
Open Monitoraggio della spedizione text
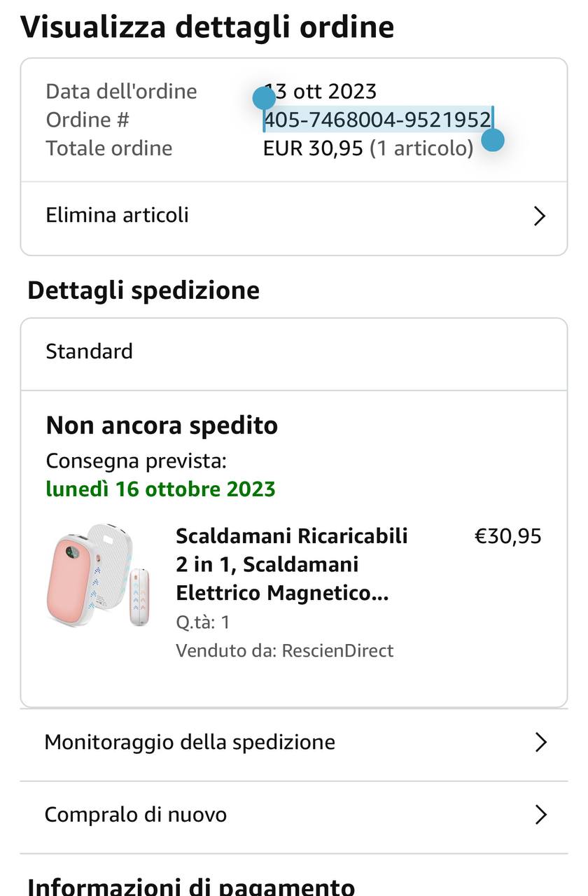[190, 742]
